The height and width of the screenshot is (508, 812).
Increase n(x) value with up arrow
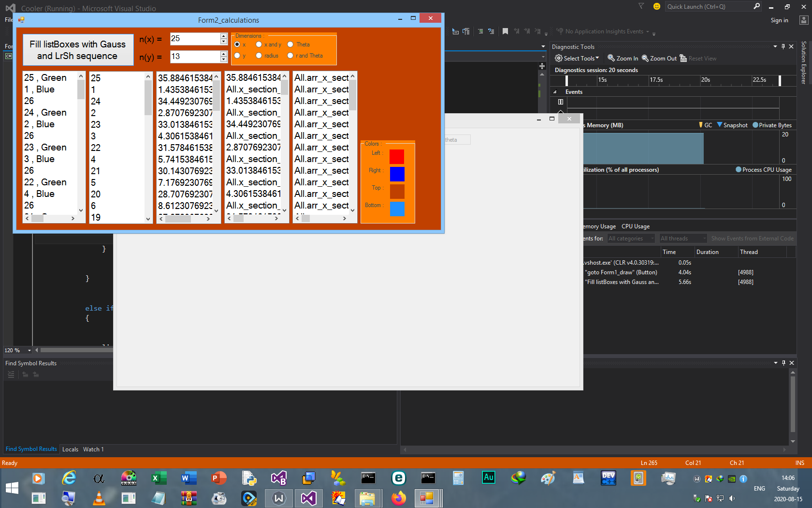(x=223, y=36)
